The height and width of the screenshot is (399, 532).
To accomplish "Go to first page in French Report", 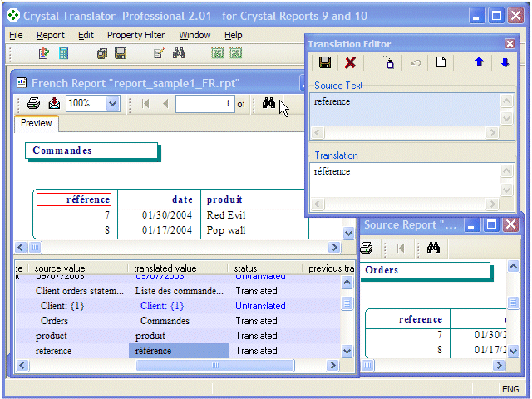I will (145, 103).
